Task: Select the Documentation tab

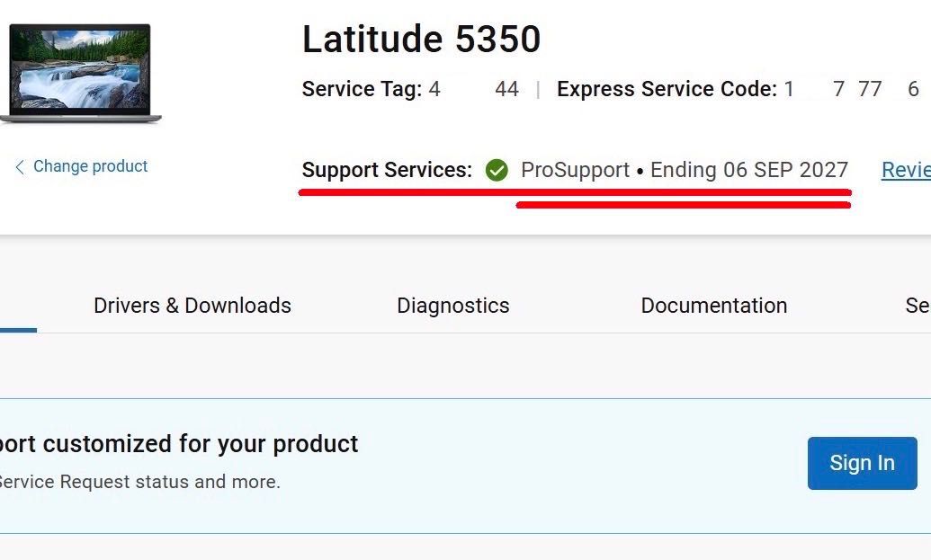Action: [x=713, y=306]
